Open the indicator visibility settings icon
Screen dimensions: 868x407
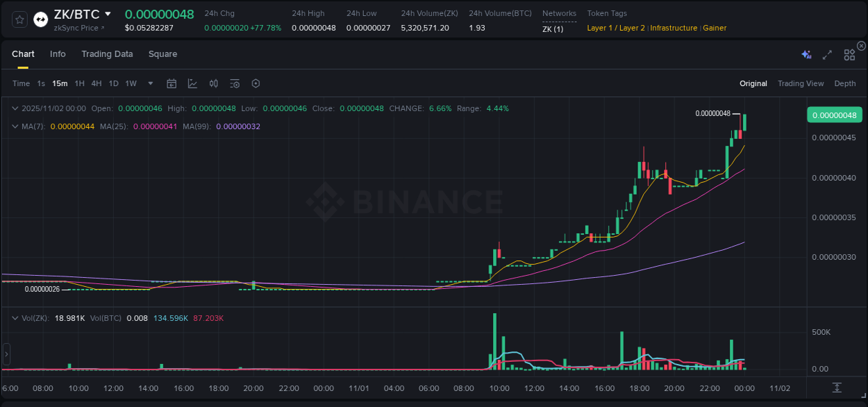point(235,83)
